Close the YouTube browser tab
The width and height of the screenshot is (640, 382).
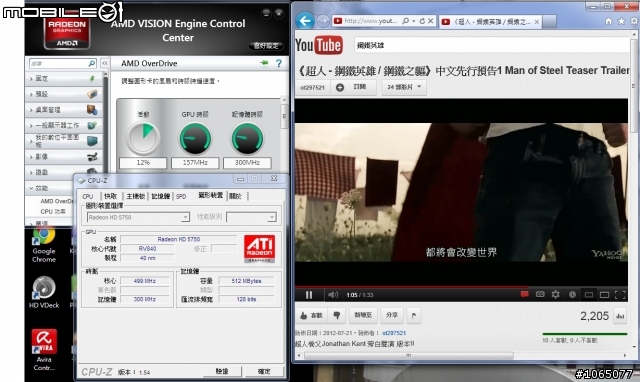pyautogui.click(x=537, y=22)
